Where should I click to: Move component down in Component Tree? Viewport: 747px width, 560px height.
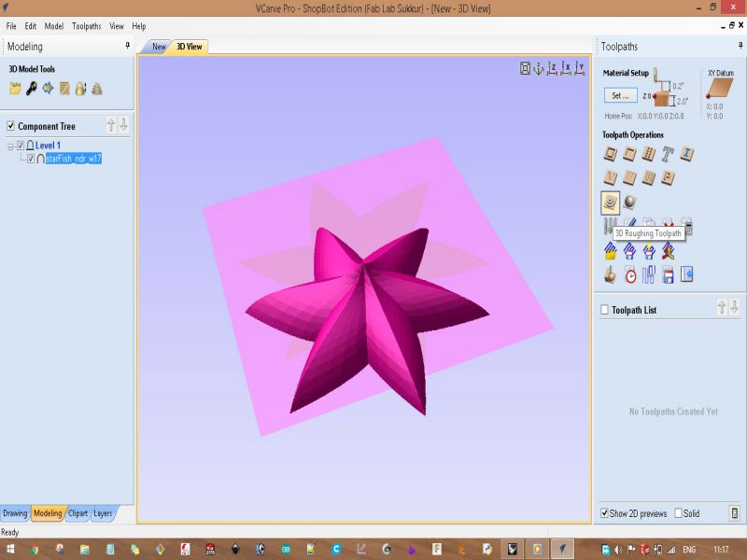(123, 125)
